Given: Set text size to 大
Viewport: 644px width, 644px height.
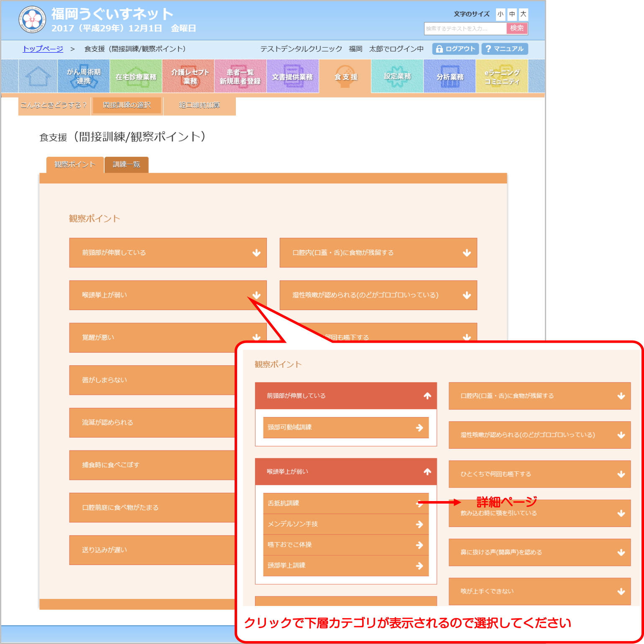Looking at the screenshot, I should (x=523, y=14).
